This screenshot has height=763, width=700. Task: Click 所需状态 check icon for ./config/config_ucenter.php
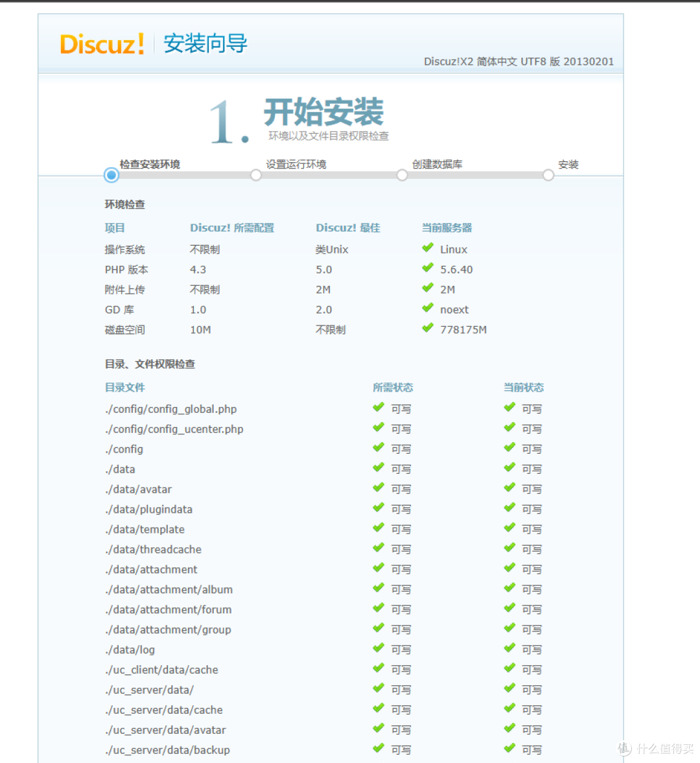pyautogui.click(x=379, y=428)
